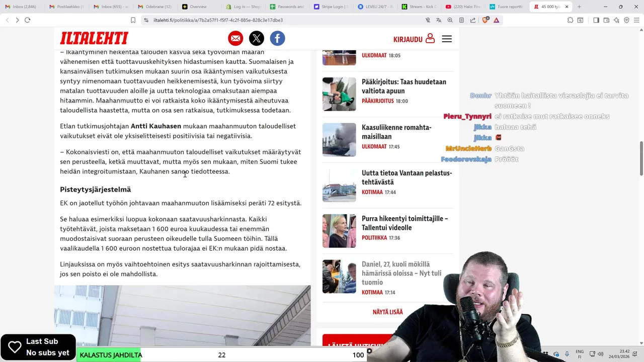644x362 pixels.
Task: Open article 'Purra hikeentyi toimittajille'
Action: pos(405,223)
